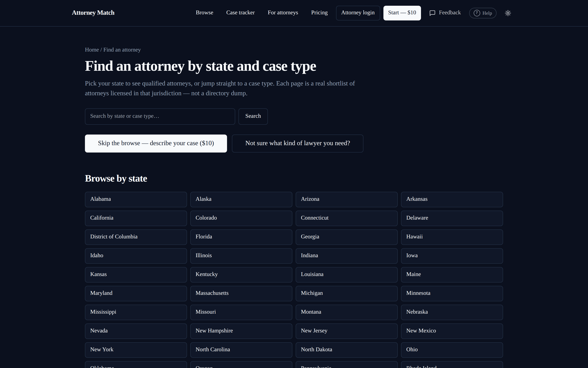Image resolution: width=588 pixels, height=368 pixels.
Task: Select North Dakota state tile
Action: tap(346, 350)
